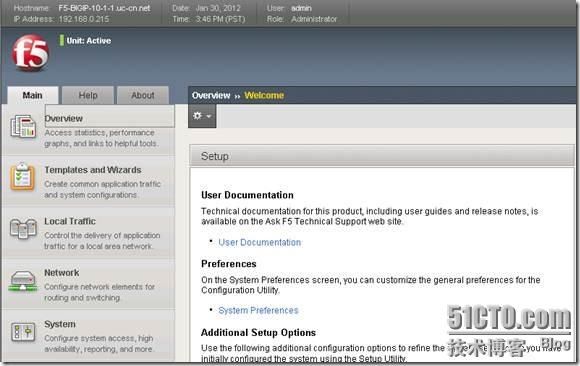
Task: Click the Templates and Wizards clipboard icon
Action: (23, 177)
